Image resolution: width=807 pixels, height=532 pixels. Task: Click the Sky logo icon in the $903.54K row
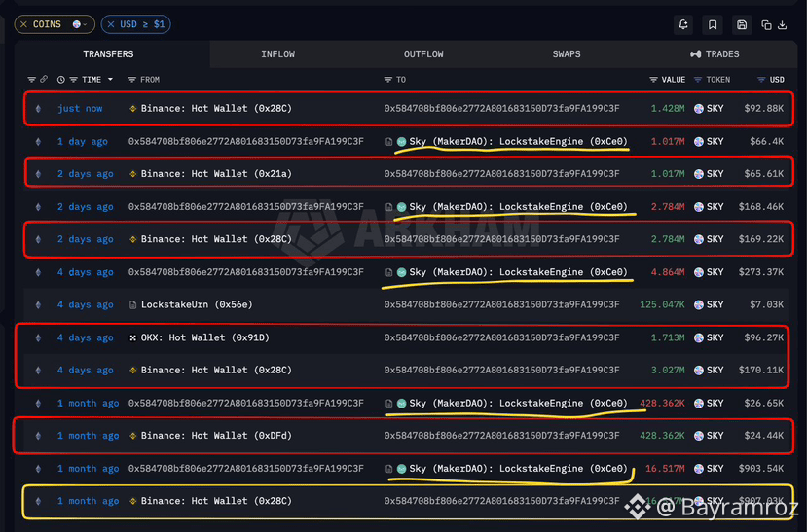(401, 469)
